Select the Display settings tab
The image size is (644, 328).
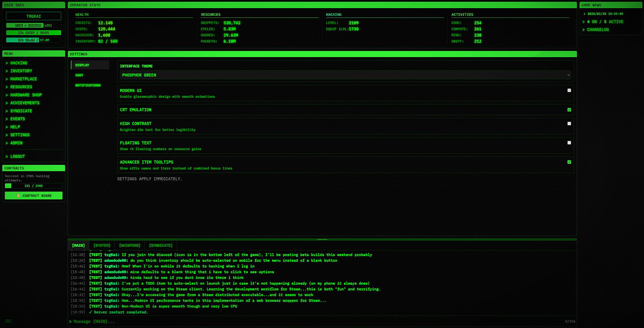pyautogui.click(x=90, y=65)
